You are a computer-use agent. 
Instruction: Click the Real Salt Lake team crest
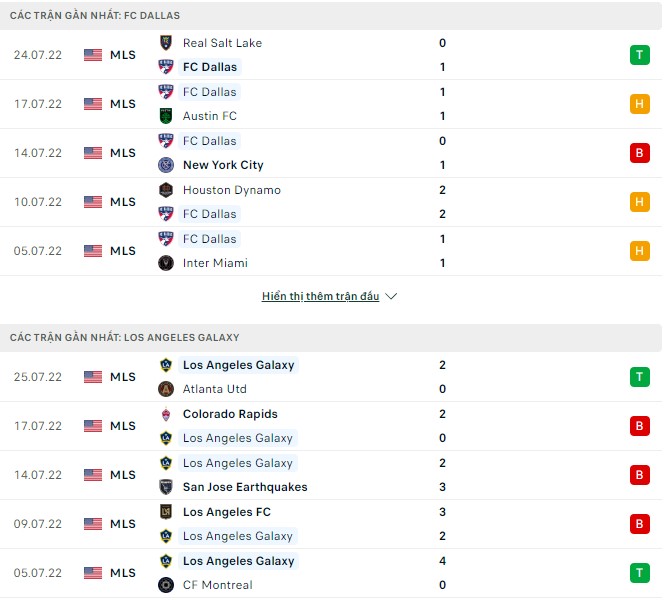tap(166, 43)
